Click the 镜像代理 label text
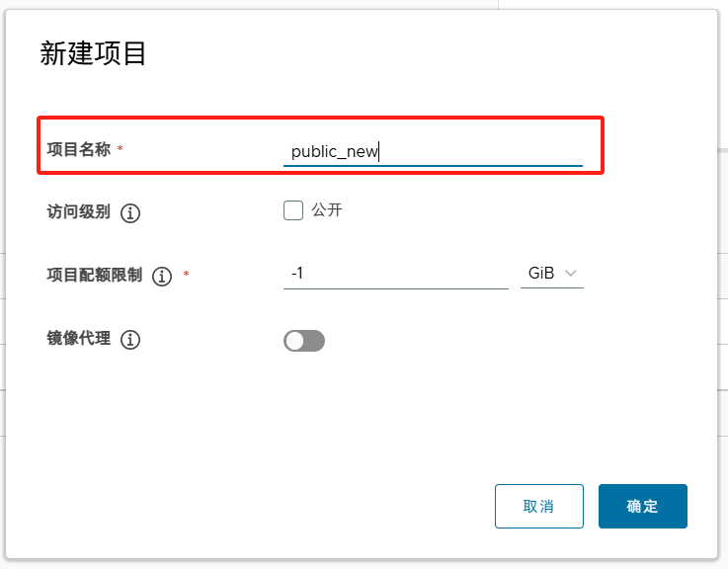 (78, 339)
